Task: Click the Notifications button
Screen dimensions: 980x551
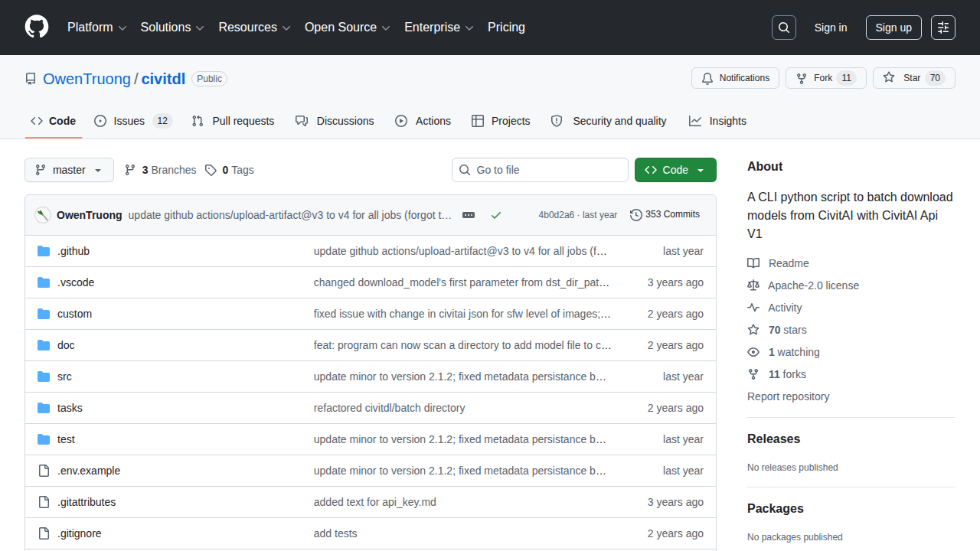Action: pos(736,78)
